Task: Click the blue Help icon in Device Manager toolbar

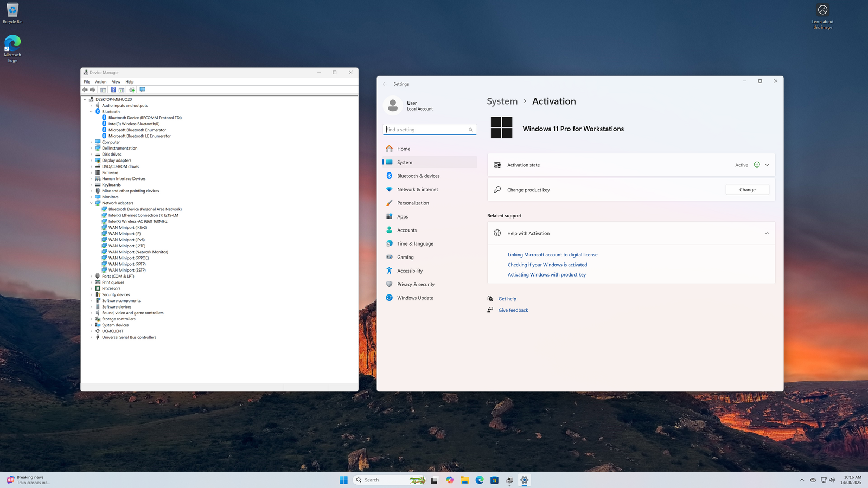Action: (113, 90)
